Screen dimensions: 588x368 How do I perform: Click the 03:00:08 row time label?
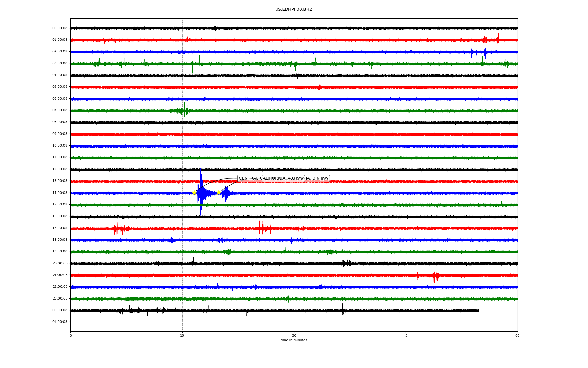[x=60, y=63]
